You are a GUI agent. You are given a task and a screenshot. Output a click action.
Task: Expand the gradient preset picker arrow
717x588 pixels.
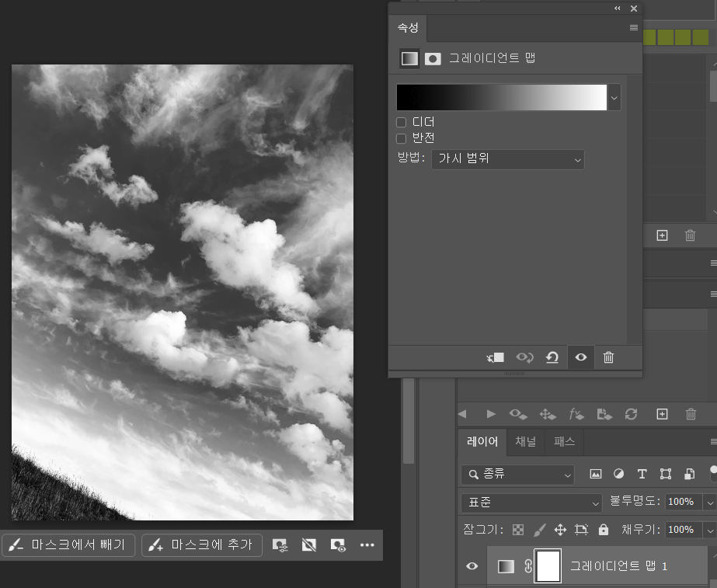[x=614, y=98]
